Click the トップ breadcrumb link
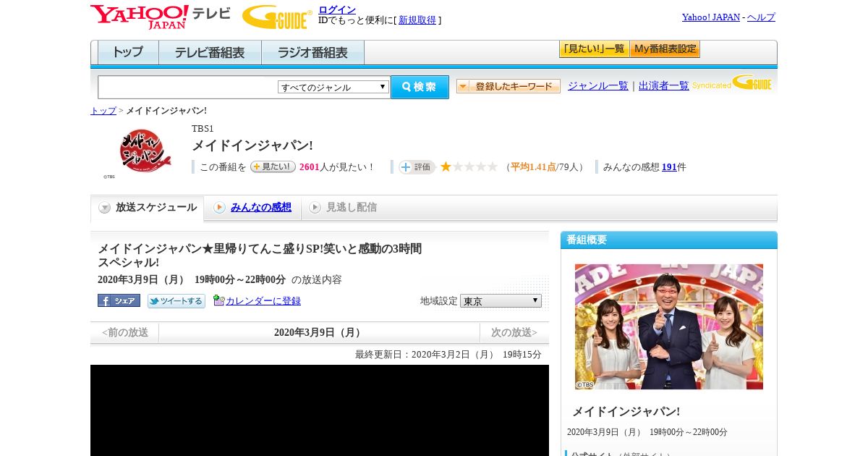The width and height of the screenshot is (868, 456). point(103,111)
